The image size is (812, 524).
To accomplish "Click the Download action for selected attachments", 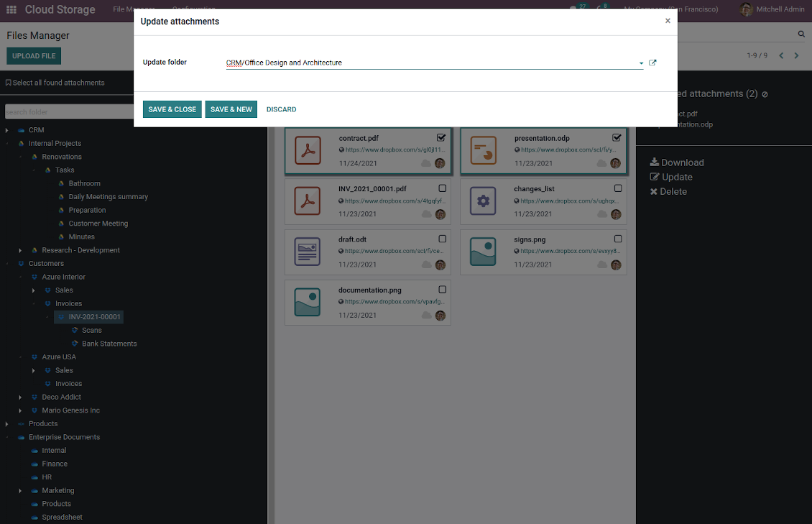I will (677, 162).
